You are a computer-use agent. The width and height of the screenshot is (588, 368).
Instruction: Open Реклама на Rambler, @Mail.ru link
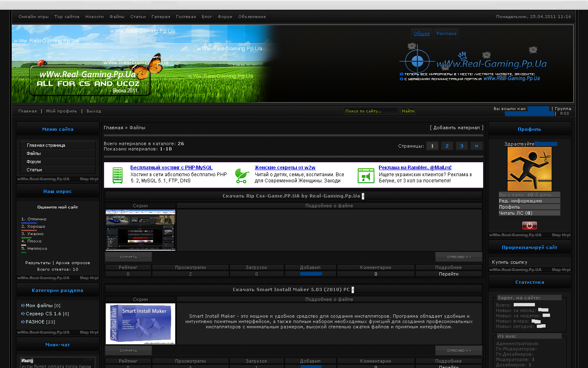tap(415, 168)
